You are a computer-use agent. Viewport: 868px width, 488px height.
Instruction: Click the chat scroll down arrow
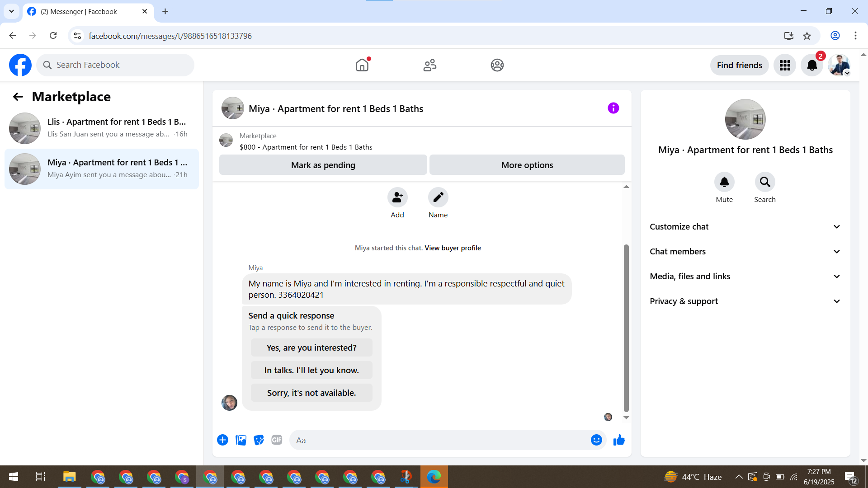click(626, 418)
